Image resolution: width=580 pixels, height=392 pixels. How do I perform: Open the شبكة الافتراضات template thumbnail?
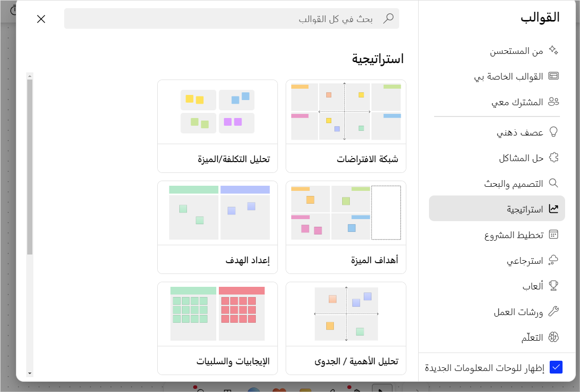[x=346, y=112]
